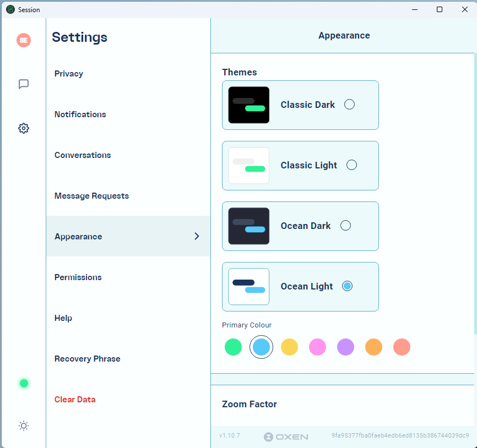Choose the pink primary colour swatch
The width and height of the screenshot is (477, 448).
coord(317,347)
